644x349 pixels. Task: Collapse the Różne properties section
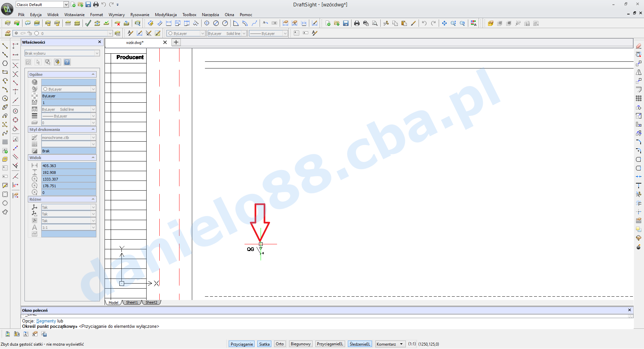[93, 199]
